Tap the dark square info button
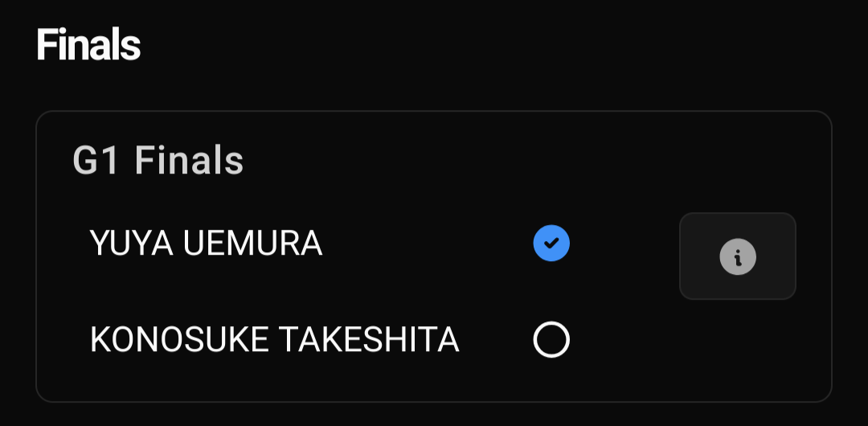Screen dimensions: 868x426 [737, 256]
